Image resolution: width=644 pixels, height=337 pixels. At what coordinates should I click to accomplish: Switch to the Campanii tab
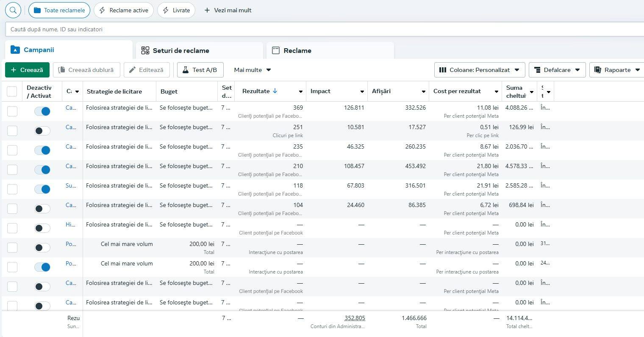[69, 50]
